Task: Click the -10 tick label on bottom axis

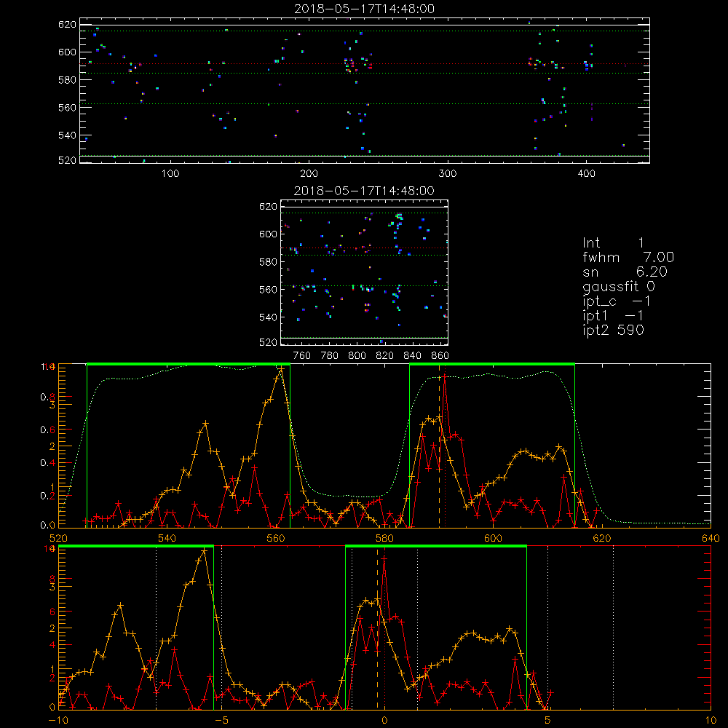Action: (x=58, y=720)
